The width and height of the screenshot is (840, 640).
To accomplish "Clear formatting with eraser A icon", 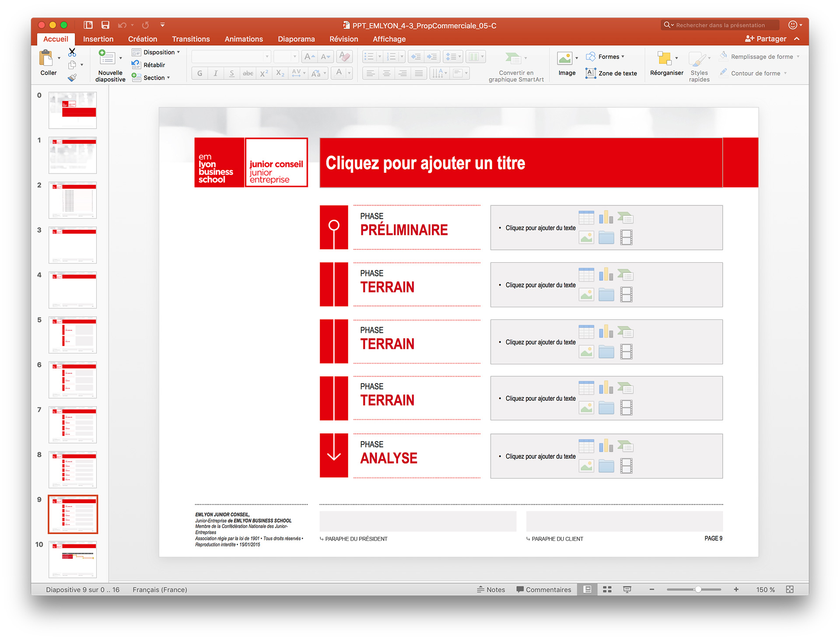I will coord(345,56).
